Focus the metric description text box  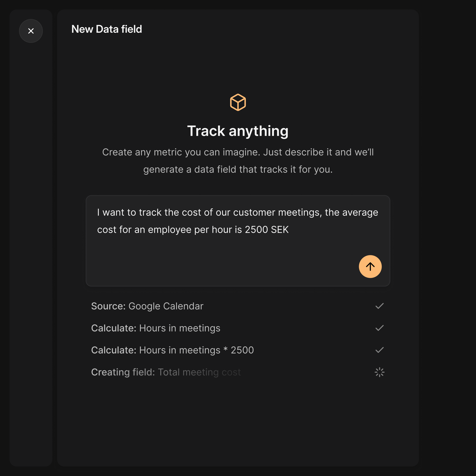222,246
